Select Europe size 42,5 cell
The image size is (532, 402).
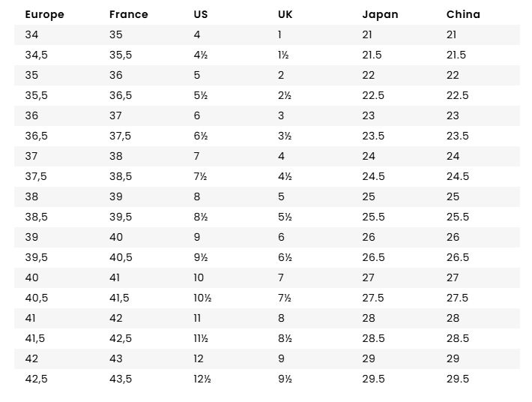point(36,379)
